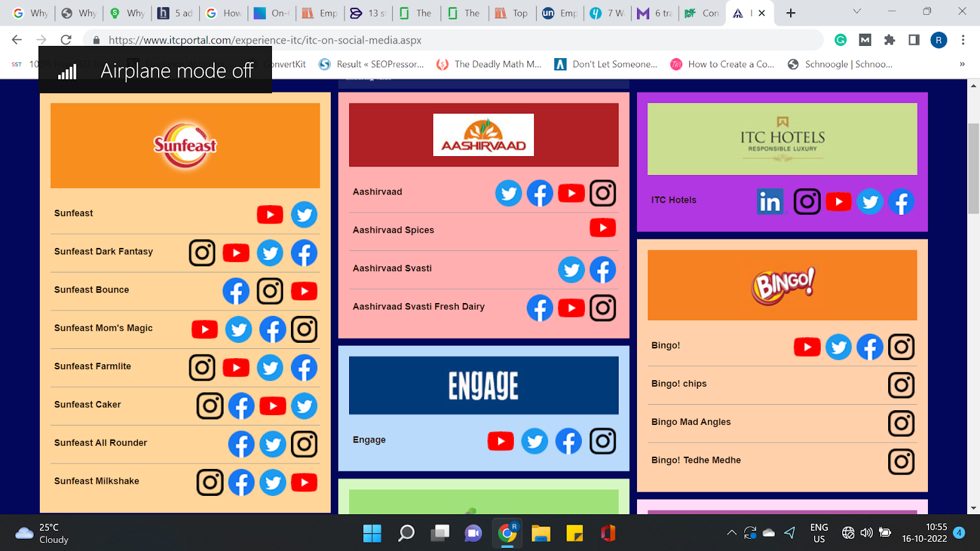
Task: Open 'How to Create a Co...' bookmark
Action: (723, 64)
